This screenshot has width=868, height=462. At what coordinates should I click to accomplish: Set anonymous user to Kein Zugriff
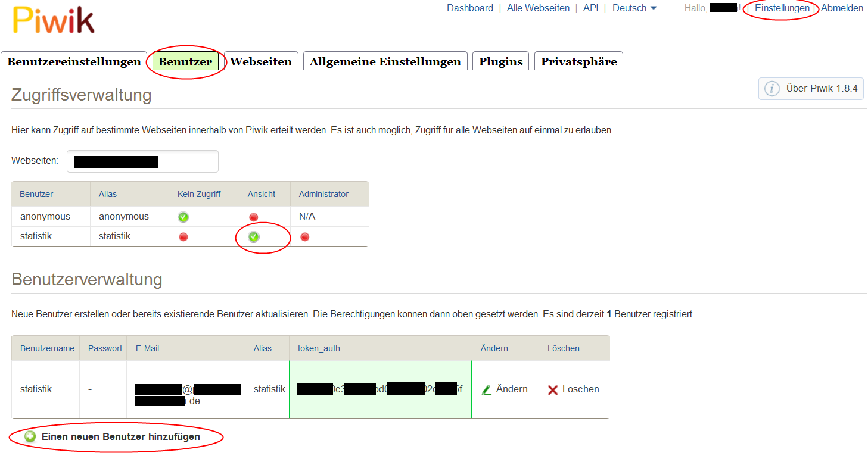click(x=183, y=217)
